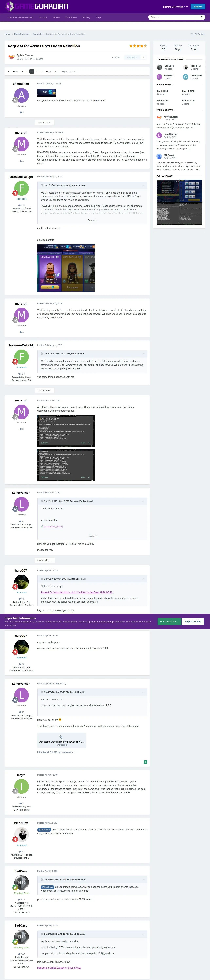Toggle quote collapse icon in LoneWarrior March post
210x980 pixels.
pyautogui.click(x=42, y=501)
